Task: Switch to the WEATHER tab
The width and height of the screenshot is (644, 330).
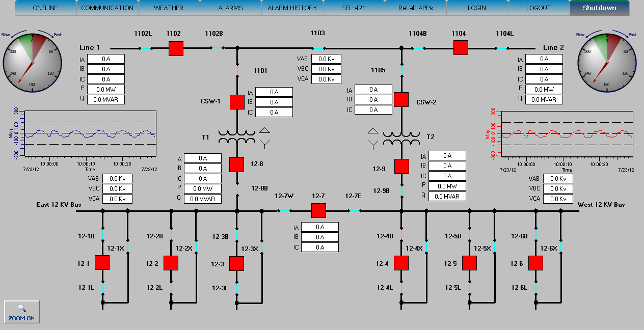Action: 169,8
